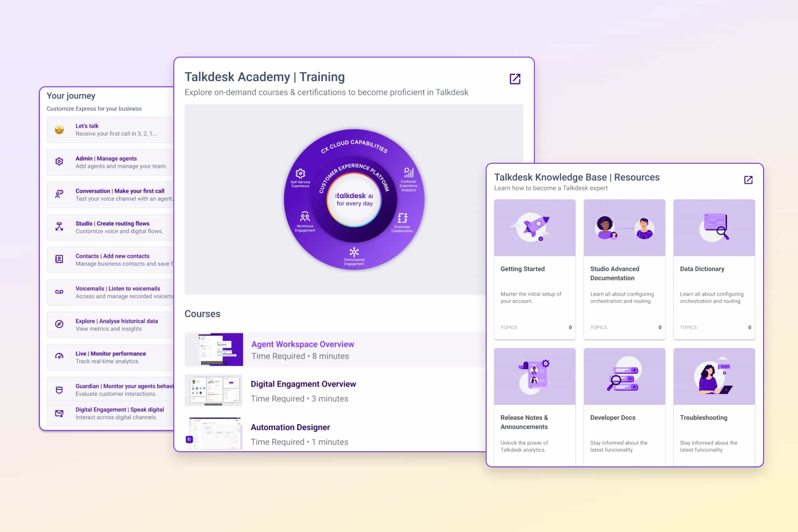The width and height of the screenshot is (798, 532).
Task: Open Talkdesk Academy via external link icon
Action: click(x=515, y=79)
